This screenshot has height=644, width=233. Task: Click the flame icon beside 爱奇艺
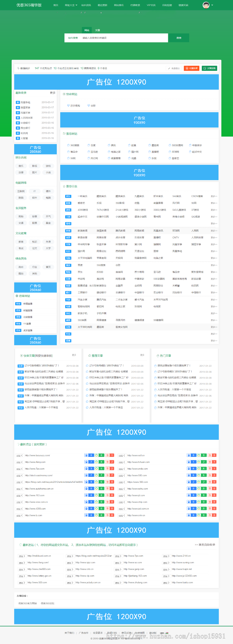(170, 158)
